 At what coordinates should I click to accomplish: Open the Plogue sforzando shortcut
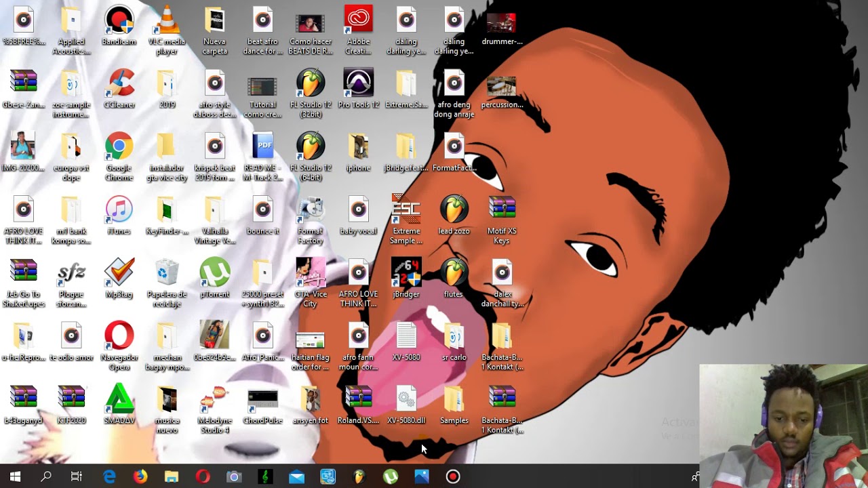[71, 283]
